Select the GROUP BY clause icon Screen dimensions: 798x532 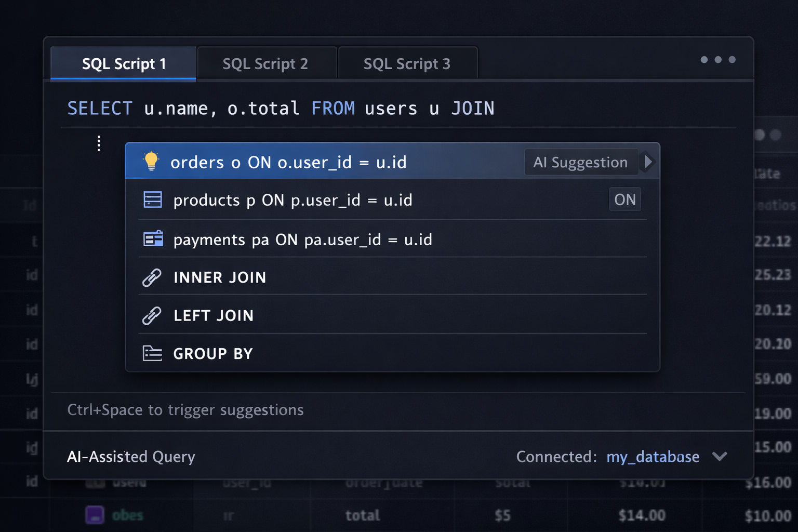(152, 353)
